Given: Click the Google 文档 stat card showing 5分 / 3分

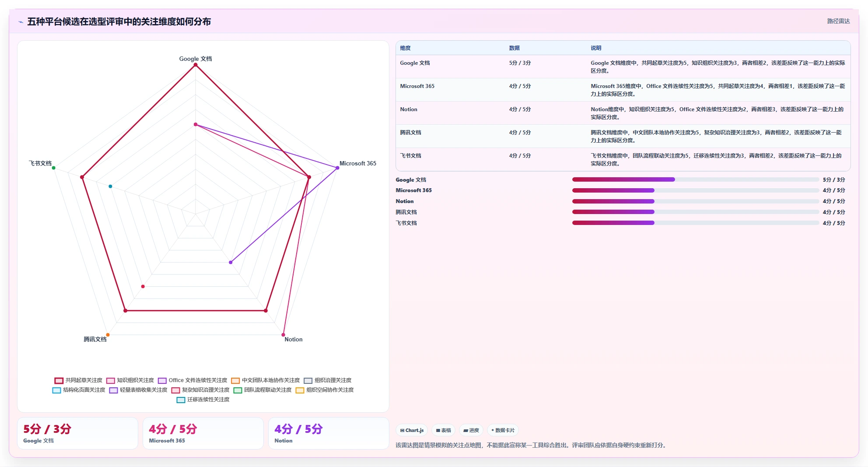Looking at the screenshot, I should click(x=77, y=433).
